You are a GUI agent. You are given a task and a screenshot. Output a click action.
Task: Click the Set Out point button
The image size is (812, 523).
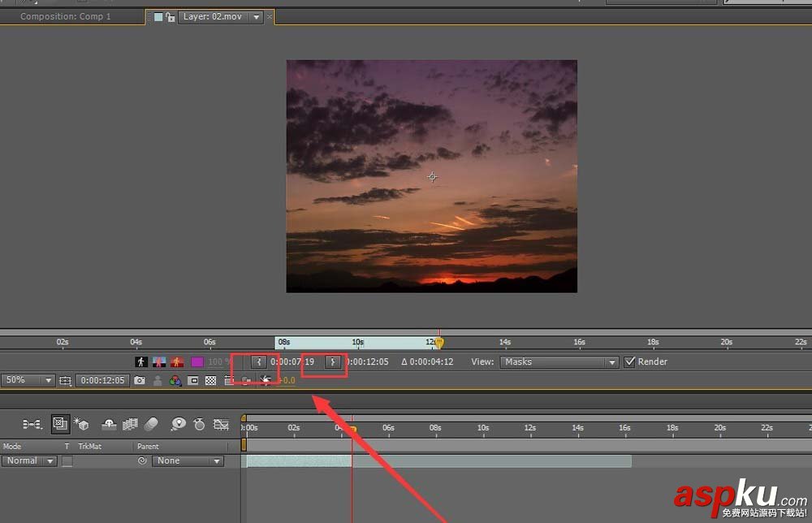332,362
